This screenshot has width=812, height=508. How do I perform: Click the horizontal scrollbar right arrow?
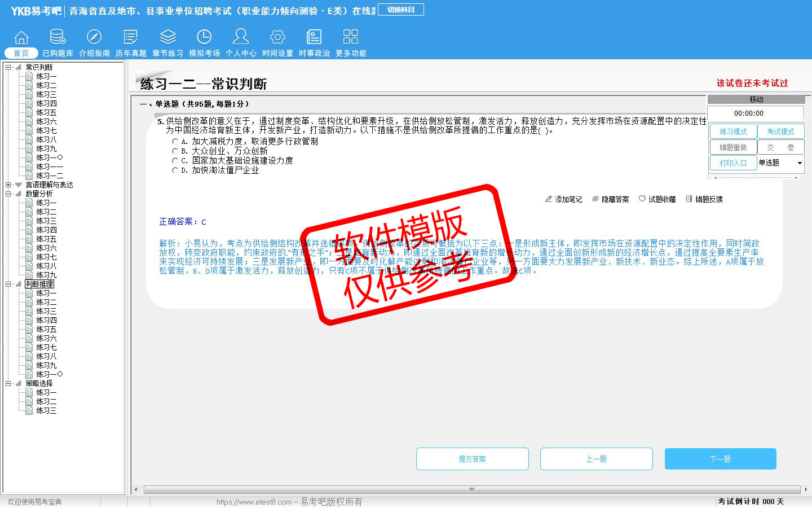(806, 489)
